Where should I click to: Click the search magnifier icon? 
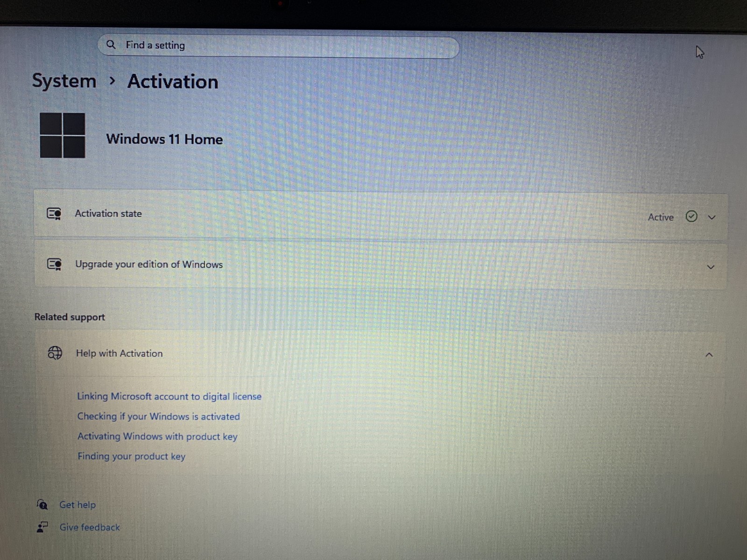coord(111,45)
